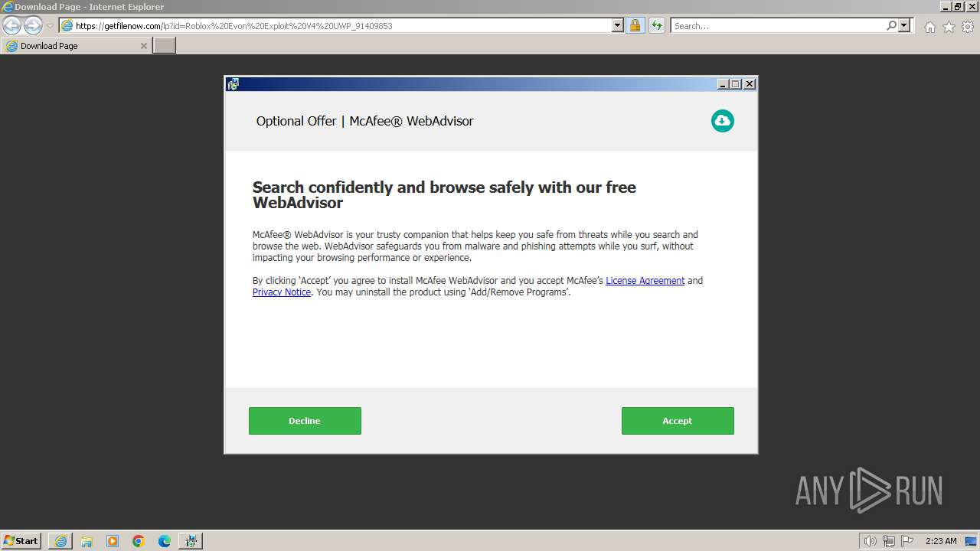980x551 pixels.
Task: Open File Explorer from taskbar
Action: [x=87, y=541]
